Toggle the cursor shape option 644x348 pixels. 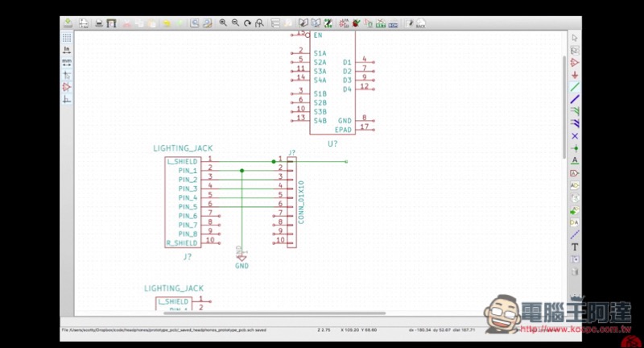(x=67, y=75)
